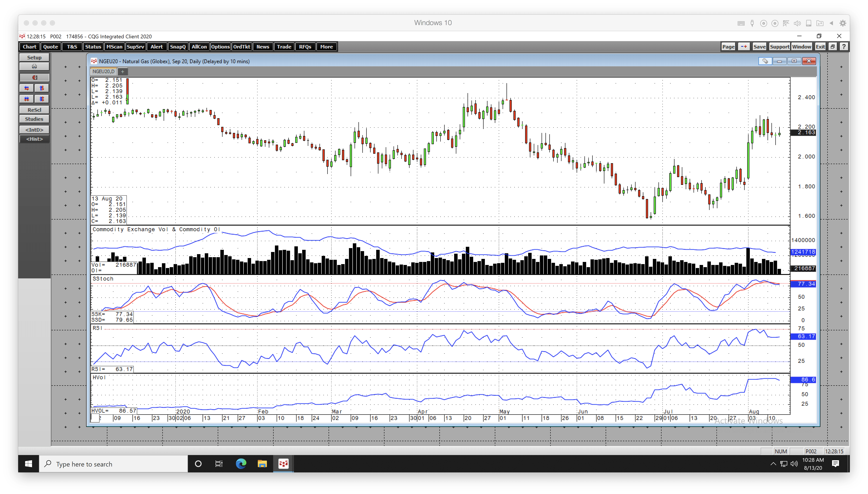Open the Page menu
Viewport: 868px width, 494px height.
(728, 47)
